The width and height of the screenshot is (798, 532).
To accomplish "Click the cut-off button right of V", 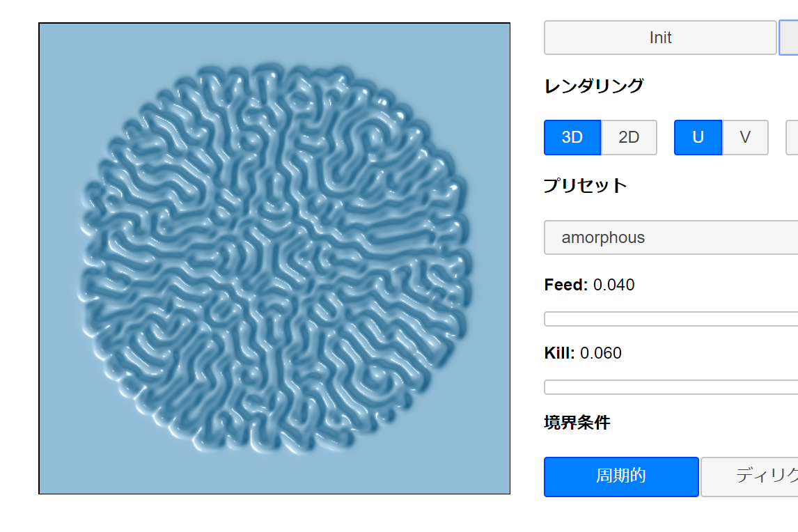I will [x=792, y=137].
